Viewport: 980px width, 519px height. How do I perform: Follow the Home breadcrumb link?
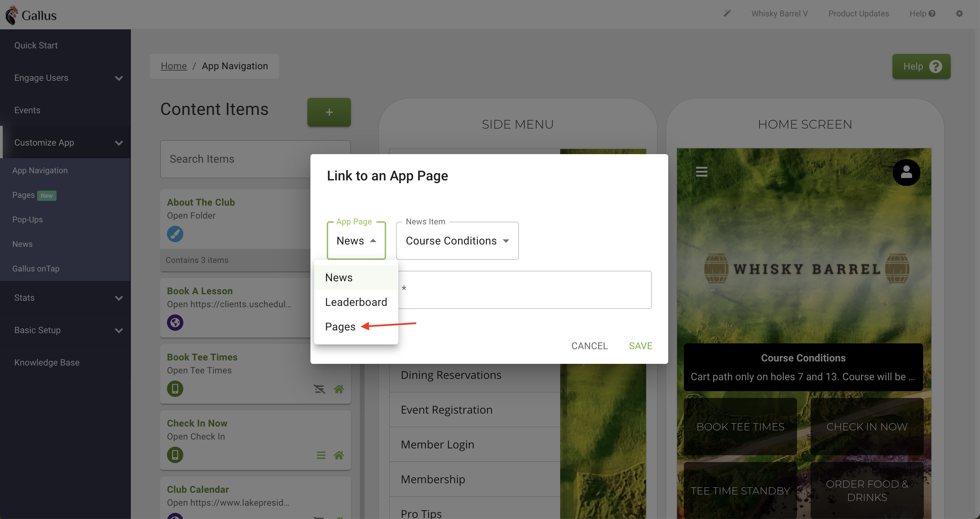[x=173, y=66]
